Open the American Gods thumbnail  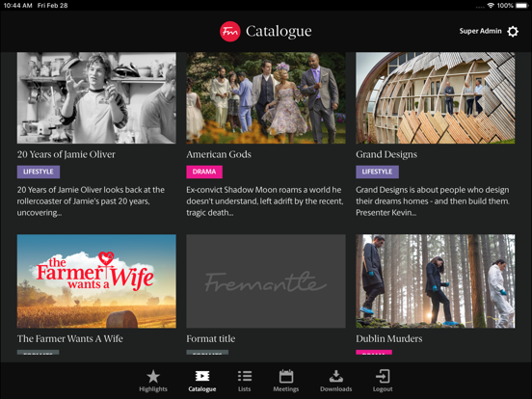[x=266, y=97]
